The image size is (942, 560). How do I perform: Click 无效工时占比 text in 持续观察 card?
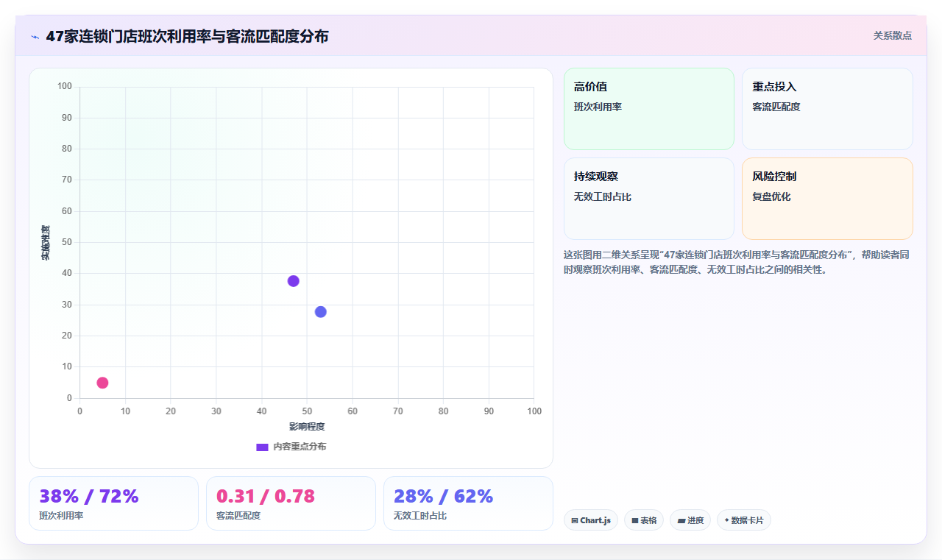603,197
